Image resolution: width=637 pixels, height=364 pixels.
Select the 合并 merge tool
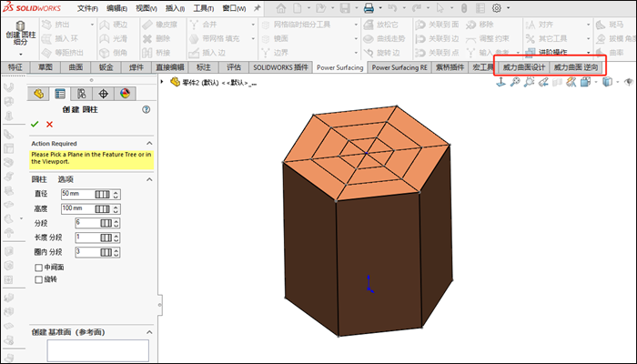coord(203,25)
